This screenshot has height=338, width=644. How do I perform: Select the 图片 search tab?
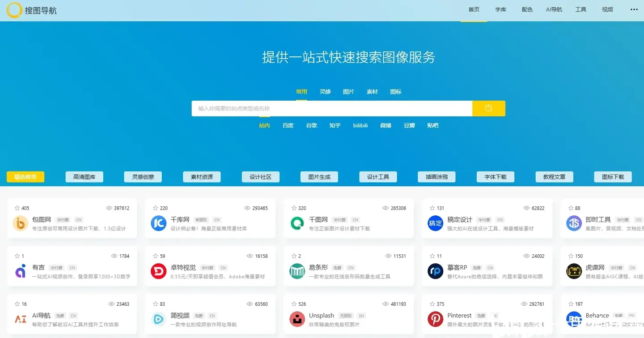click(348, 92)
